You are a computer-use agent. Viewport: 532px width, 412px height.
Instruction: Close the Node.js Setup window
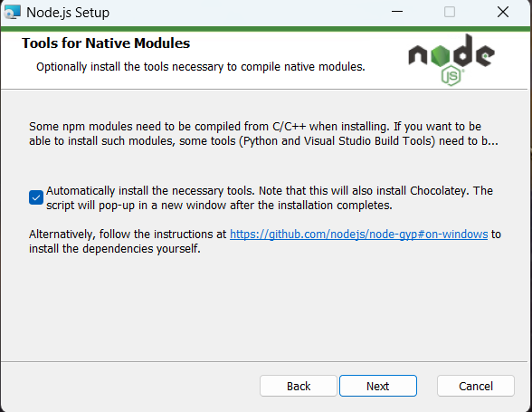[x=502, y=12]
